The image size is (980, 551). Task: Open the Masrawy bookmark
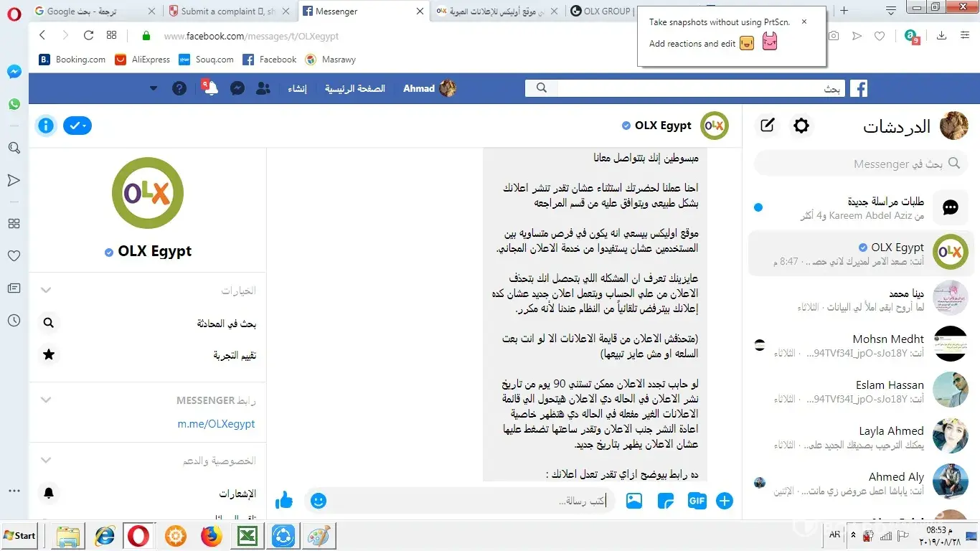(x=330, y=60)
